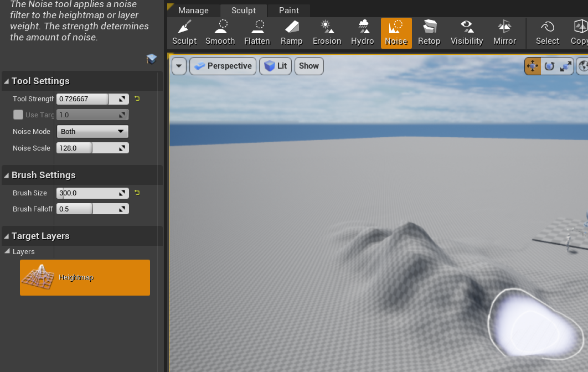Viewport: 588px width, 372px height.
Task: Enable the translate gizmo mode
Action: coord(533,66)
